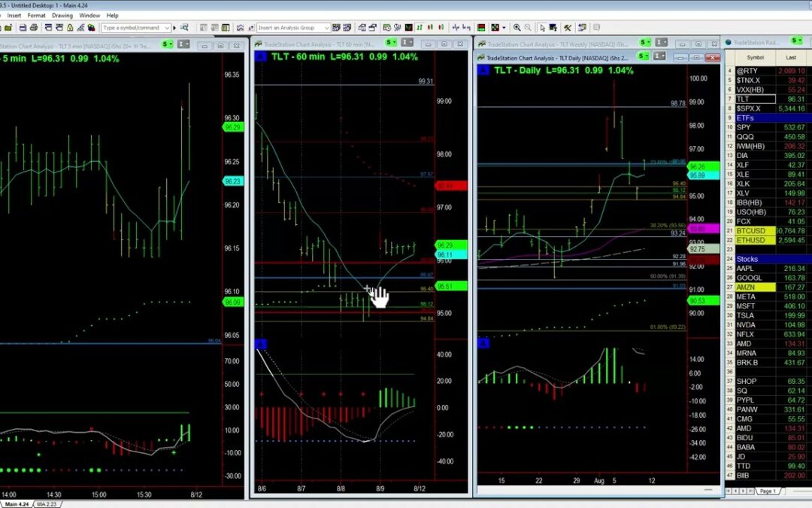
Task: Open green S link dropdown on Daily chart
Action: point(643,56)
